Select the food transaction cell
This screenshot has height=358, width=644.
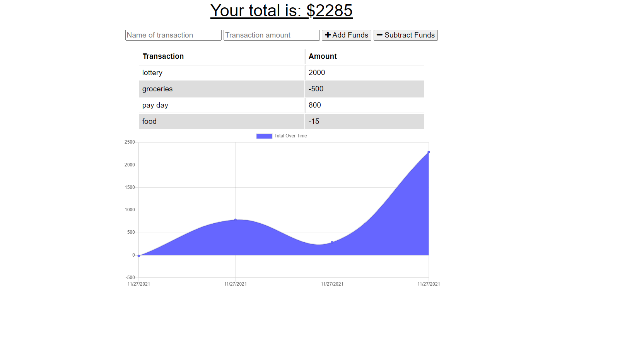222,122
